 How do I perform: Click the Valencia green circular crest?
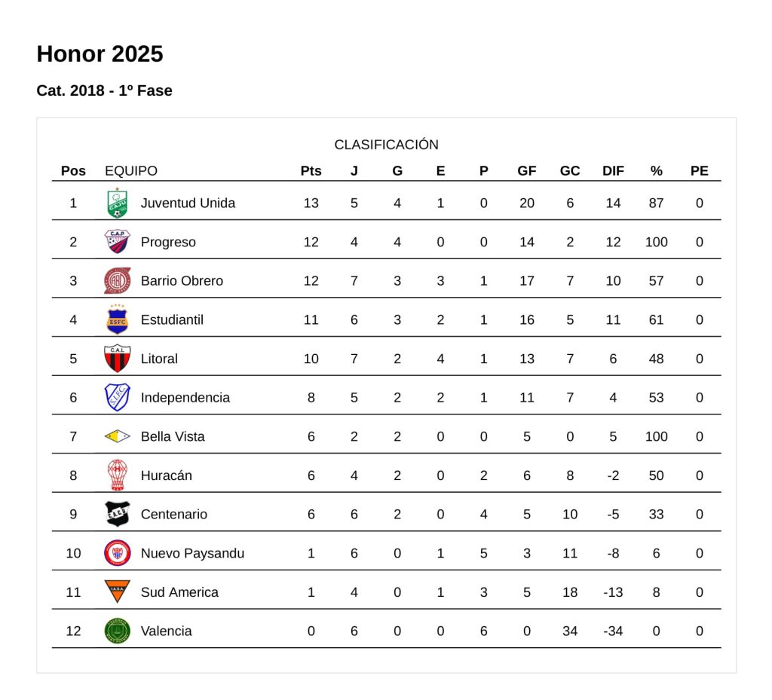tap(117, 631)
